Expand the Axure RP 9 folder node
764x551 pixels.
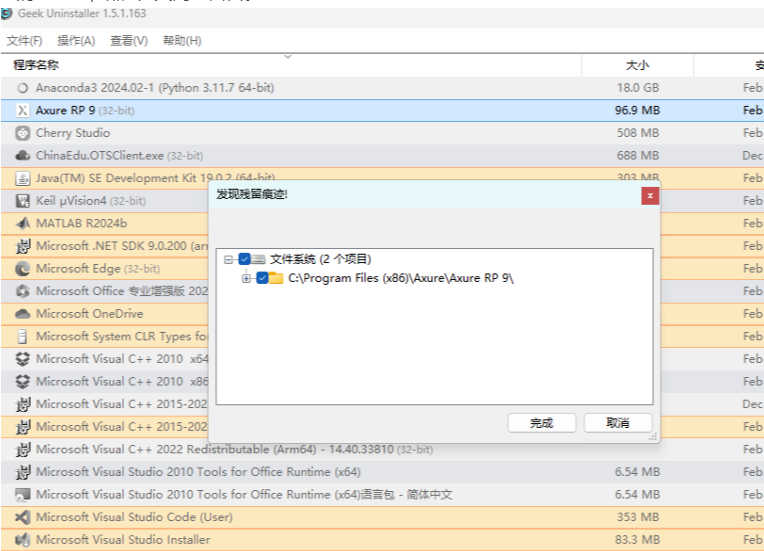click(x=246, y=279)
